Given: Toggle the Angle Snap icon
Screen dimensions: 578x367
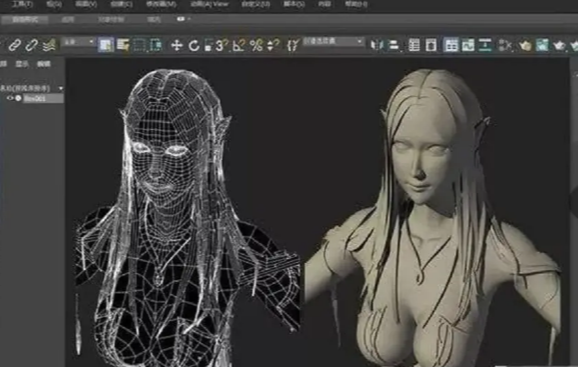Looking at the screenshot, I should (239, 46).
